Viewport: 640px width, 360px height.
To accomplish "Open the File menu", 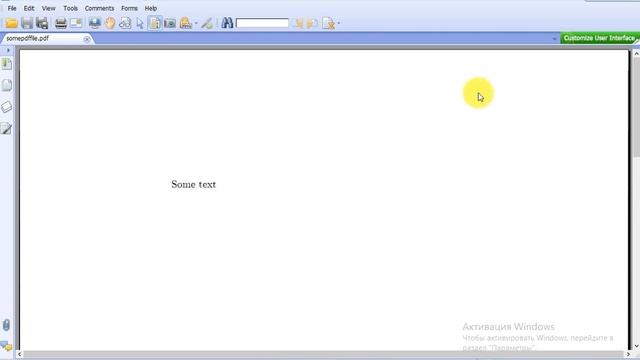I will coord(12,8).
